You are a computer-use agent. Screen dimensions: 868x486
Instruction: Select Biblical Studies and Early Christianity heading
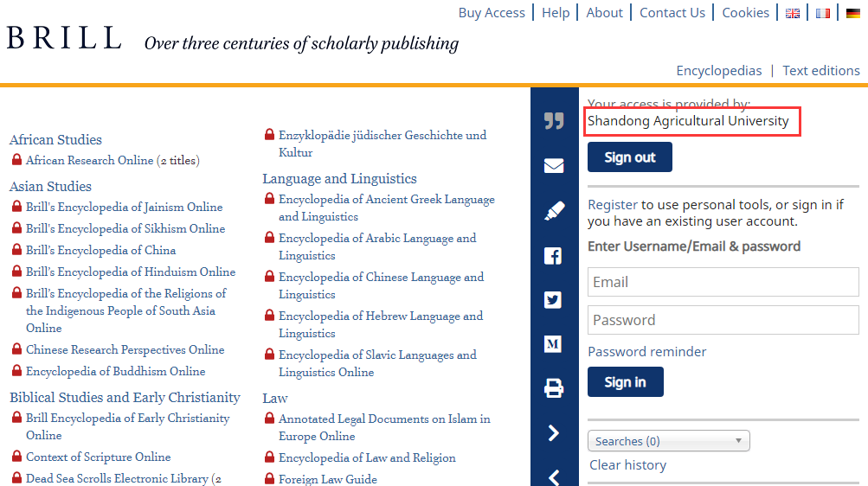(125, 398)
